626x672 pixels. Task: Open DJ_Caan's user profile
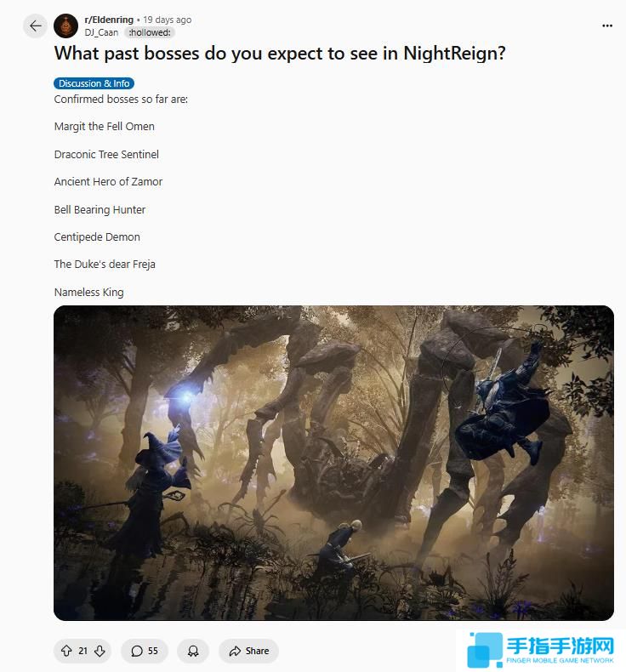tap(101, 32)
